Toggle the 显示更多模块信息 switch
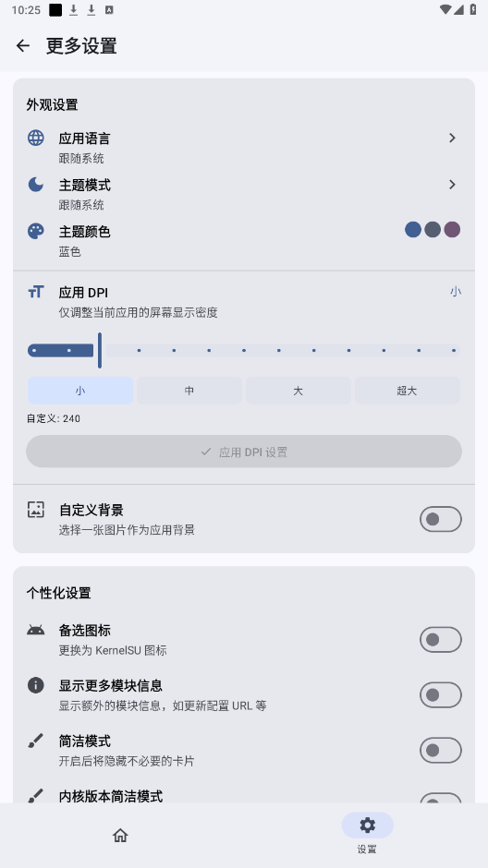Viewport: 488px width, 868px height. tap(440, 695)
